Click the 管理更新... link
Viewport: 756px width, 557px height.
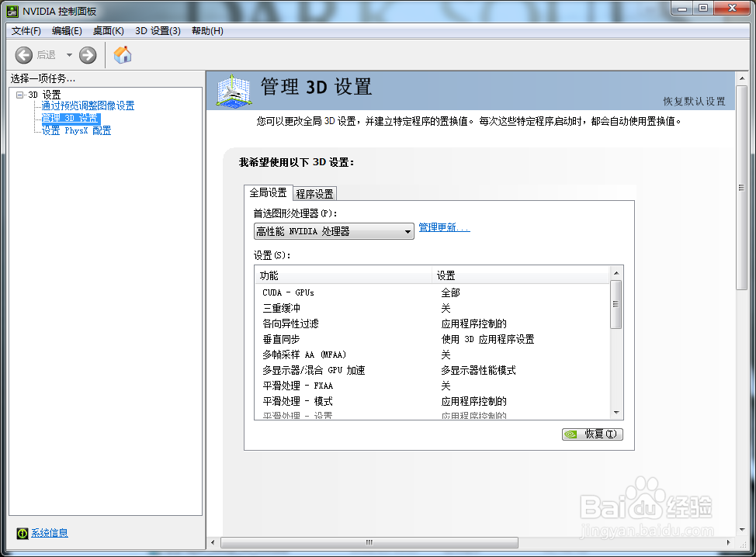pos(444,227)
